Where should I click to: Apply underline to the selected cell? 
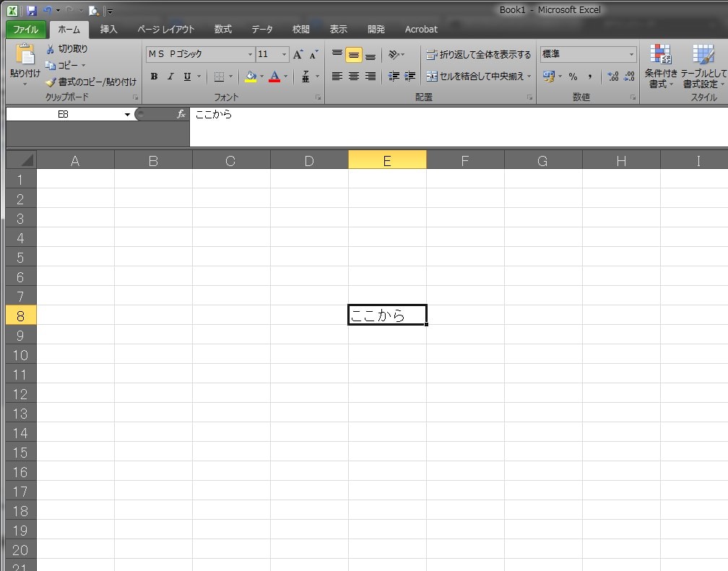tap(186, 77)
